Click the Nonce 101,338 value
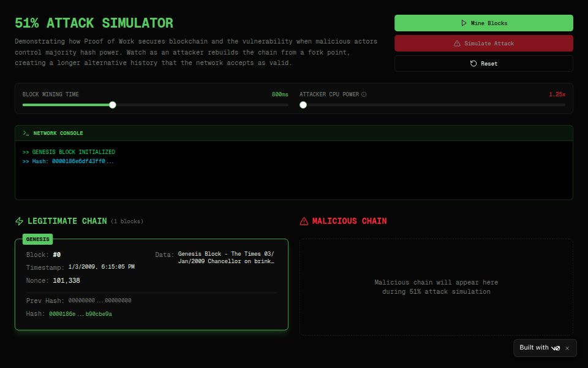The image size is (588, 368). click(x=66, y=280)
